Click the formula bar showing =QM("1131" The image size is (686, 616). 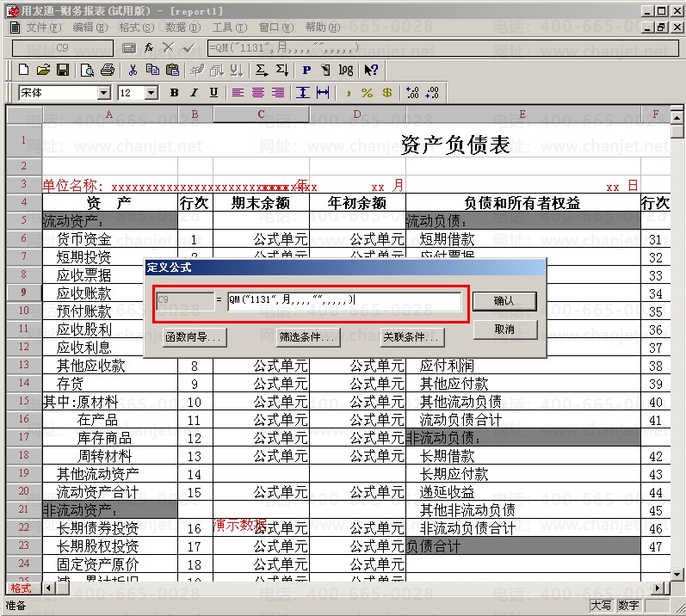coord(442,47)
